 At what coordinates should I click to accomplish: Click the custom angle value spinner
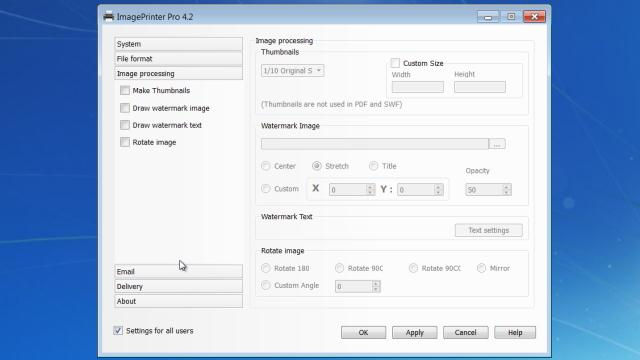tap(358, 287)
